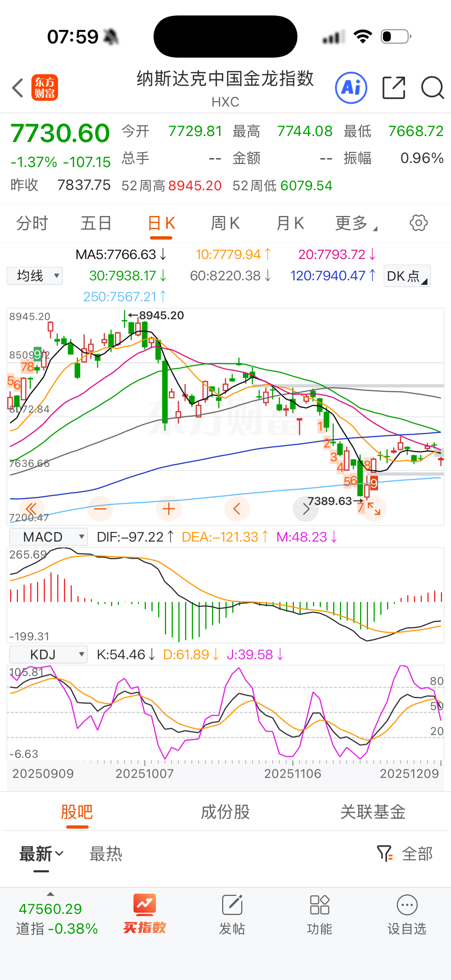Tap MA 250:7567.21 value
Viewport: 451px width, 980px height.
(125, 296)
